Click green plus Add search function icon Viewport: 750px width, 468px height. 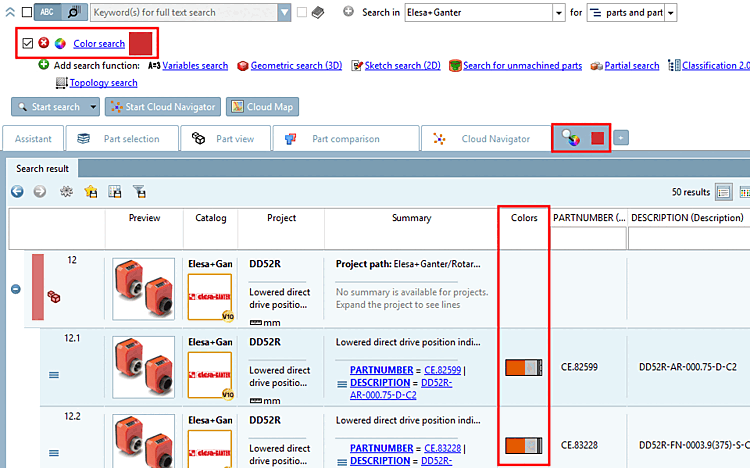[44, 65]
